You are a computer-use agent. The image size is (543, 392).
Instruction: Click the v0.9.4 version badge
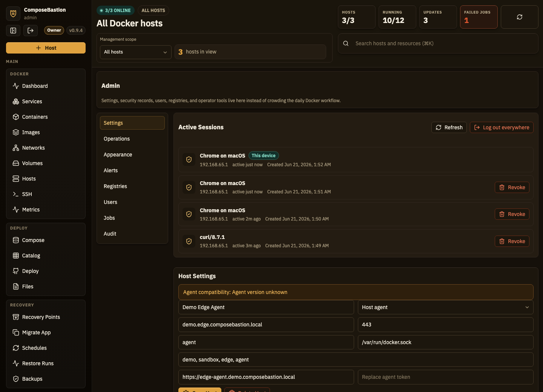tap(76, 30)
